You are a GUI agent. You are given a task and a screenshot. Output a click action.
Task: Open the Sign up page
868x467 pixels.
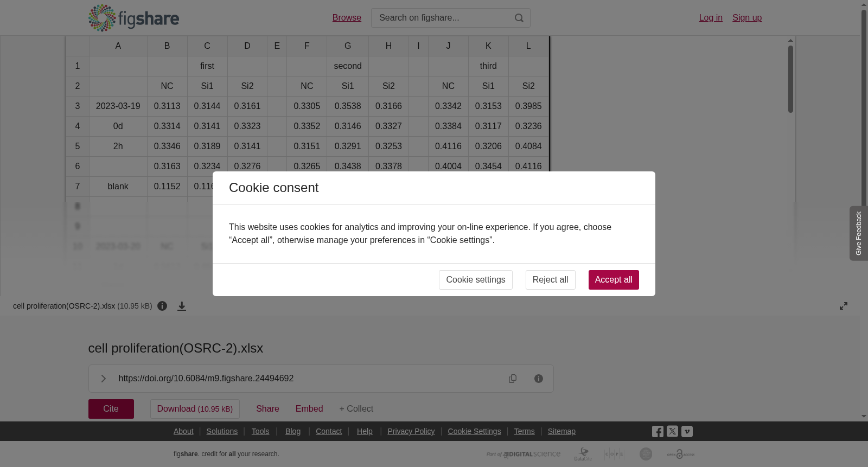(747, 18)
